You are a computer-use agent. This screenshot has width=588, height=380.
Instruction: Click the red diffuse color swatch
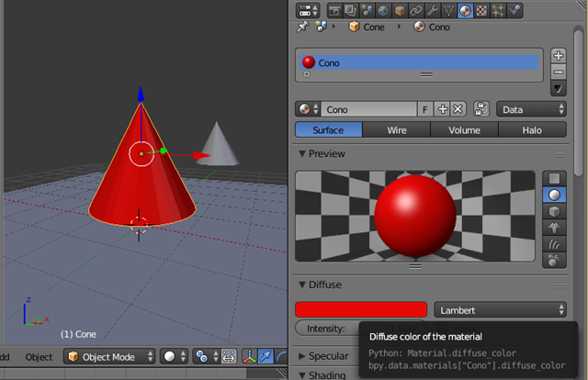point(361,310)
